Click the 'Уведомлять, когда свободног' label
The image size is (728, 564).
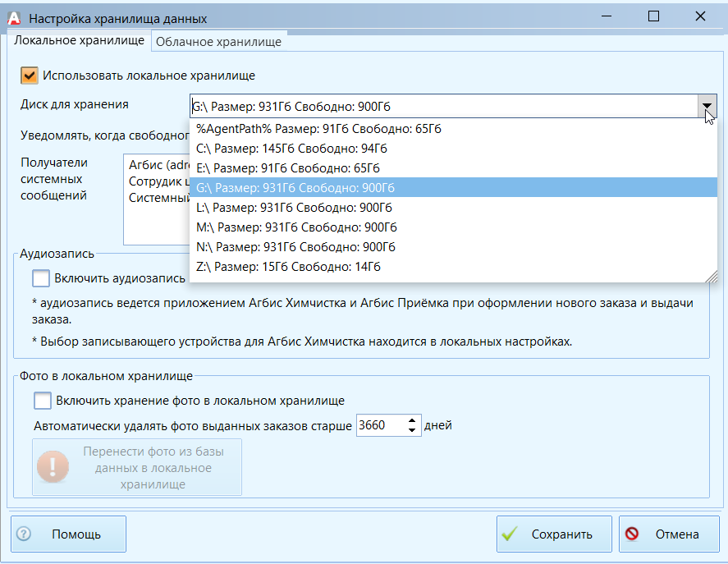105,135
